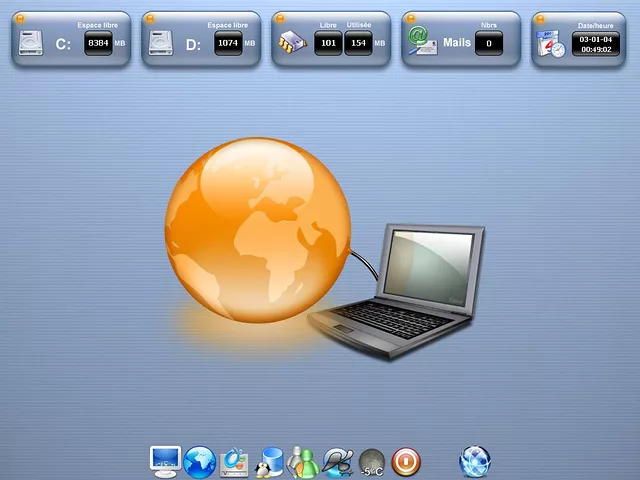Open the computer monitor icon in dock
The image size is (640, 480).
click(x=165, y=461)
